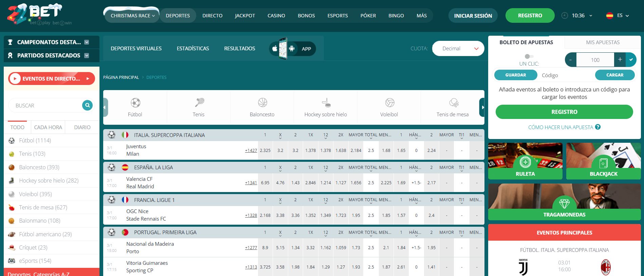
Task: Click the Guardar bet slip button
Action: [516, 75]
